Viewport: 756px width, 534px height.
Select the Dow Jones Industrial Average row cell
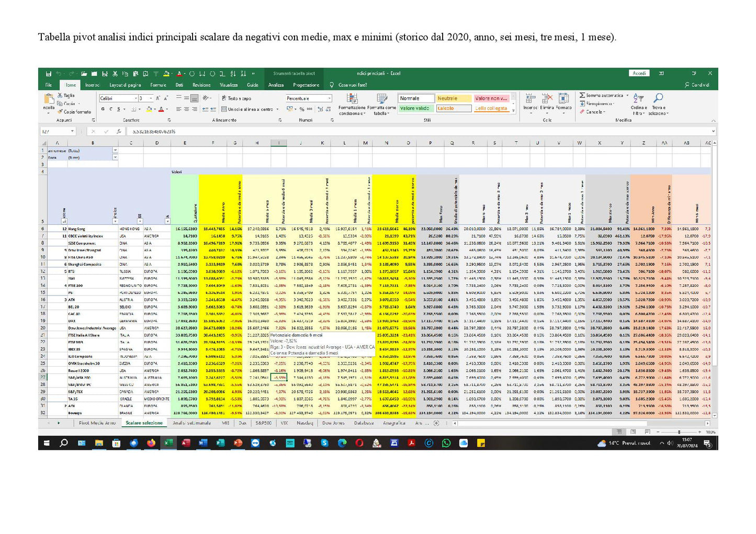tap(94, 328)
